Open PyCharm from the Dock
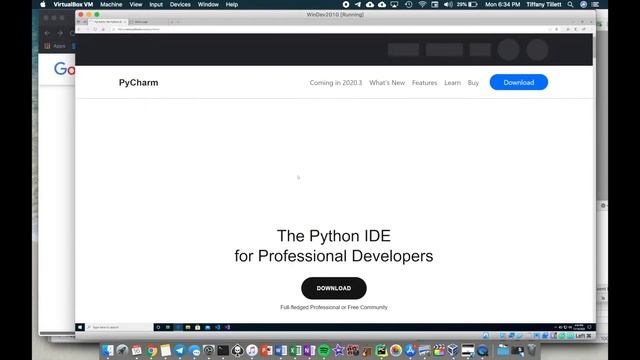640x360 pixels. click(381, 350)
